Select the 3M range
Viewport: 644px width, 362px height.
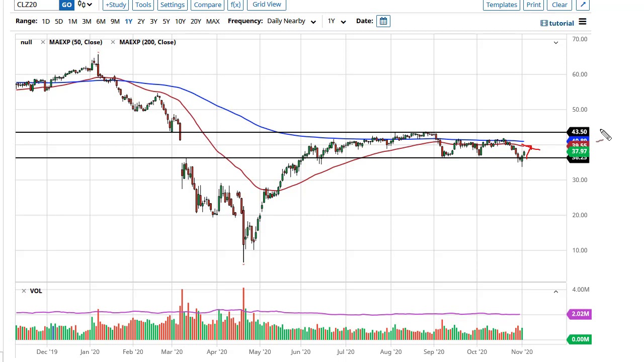[87, 21]
